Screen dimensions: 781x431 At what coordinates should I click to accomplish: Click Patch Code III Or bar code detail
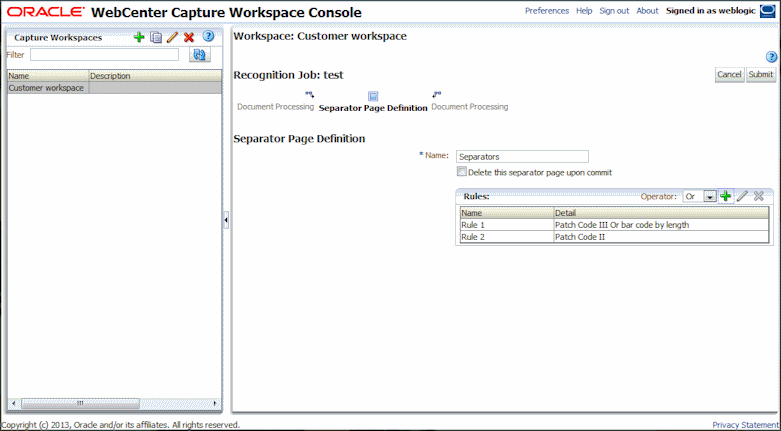coord(661,225)
